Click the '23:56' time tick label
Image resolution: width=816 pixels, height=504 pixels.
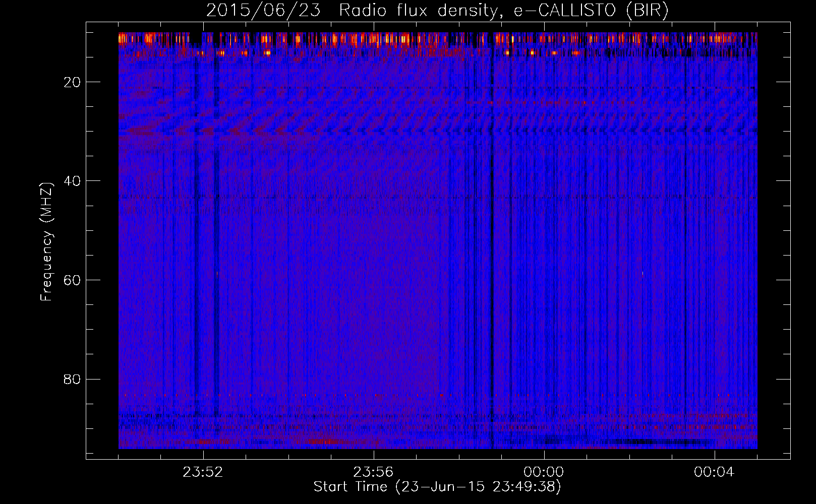coord(373,472)
